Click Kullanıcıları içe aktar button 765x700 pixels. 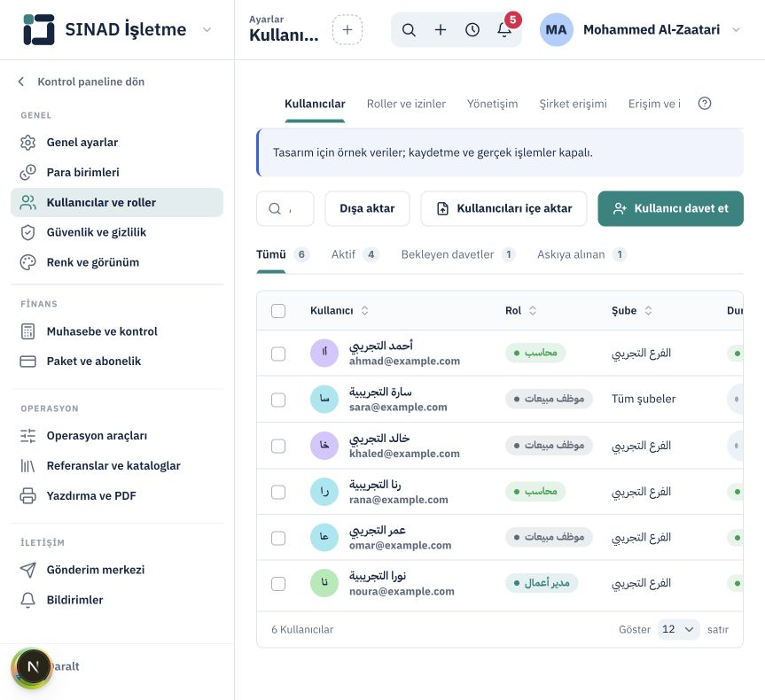click(x=504, y=209)
